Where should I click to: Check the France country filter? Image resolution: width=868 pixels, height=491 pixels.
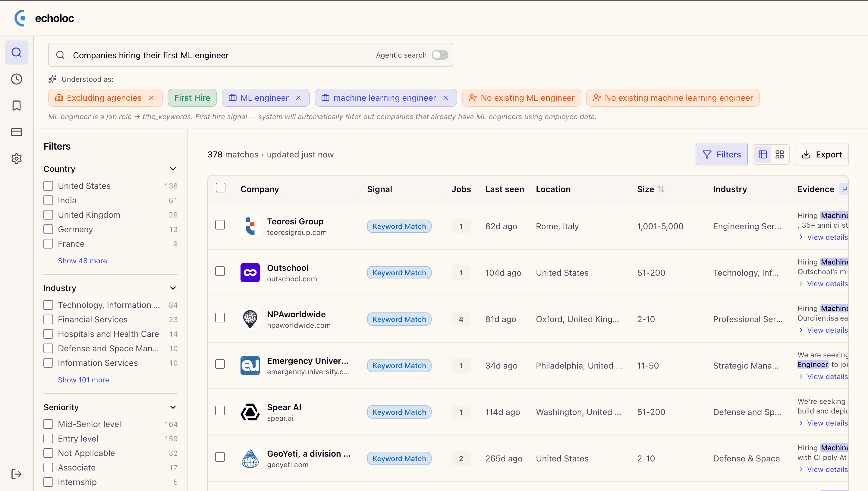[48, 244]
